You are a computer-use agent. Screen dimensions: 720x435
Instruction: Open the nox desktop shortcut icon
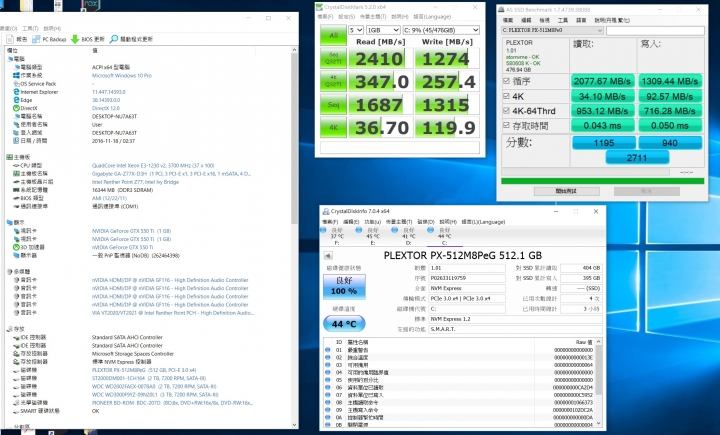click(90, 5)
